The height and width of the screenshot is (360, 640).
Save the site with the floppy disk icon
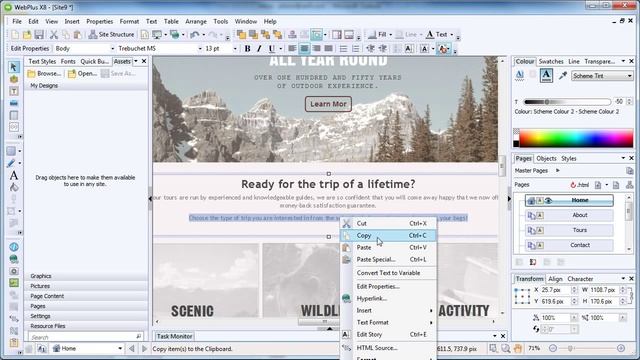click(x=39, y=35)
